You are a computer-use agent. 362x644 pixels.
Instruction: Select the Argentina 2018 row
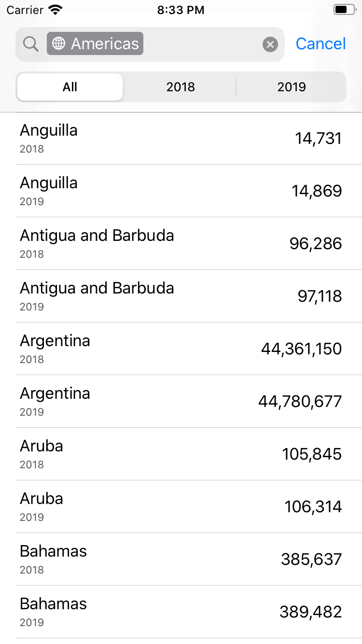pos(181,349)
